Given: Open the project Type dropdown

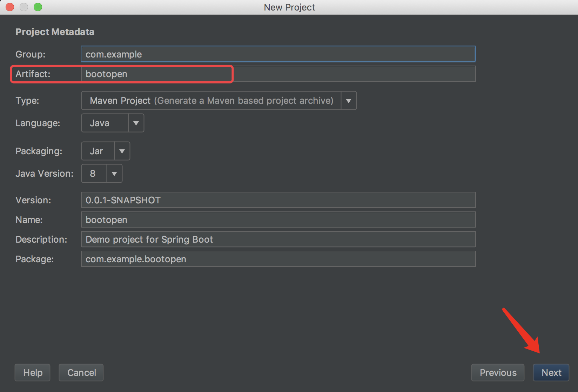Looking at the screenshot, I should click(211, 101).
